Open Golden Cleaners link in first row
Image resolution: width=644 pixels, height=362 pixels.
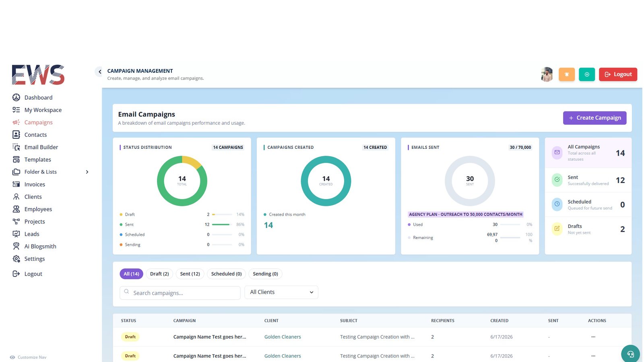pos(283,337)
